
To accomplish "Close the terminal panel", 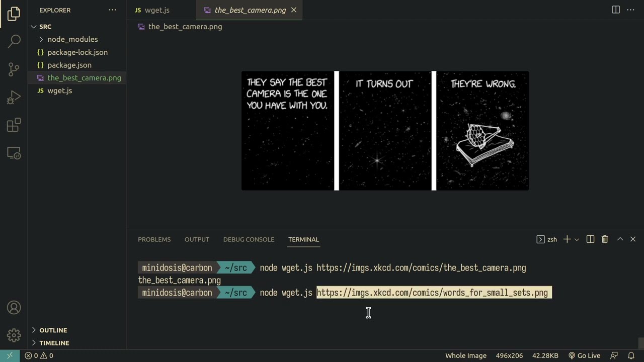I will [633, 239].
